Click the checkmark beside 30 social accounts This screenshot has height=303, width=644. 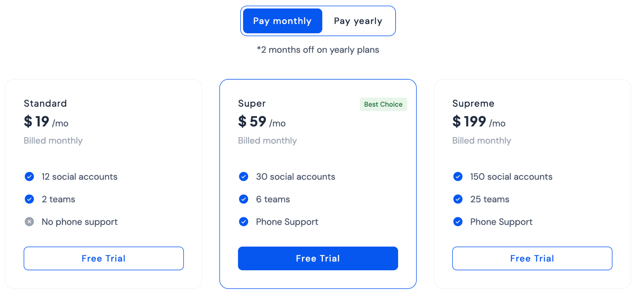click(243, 177)
